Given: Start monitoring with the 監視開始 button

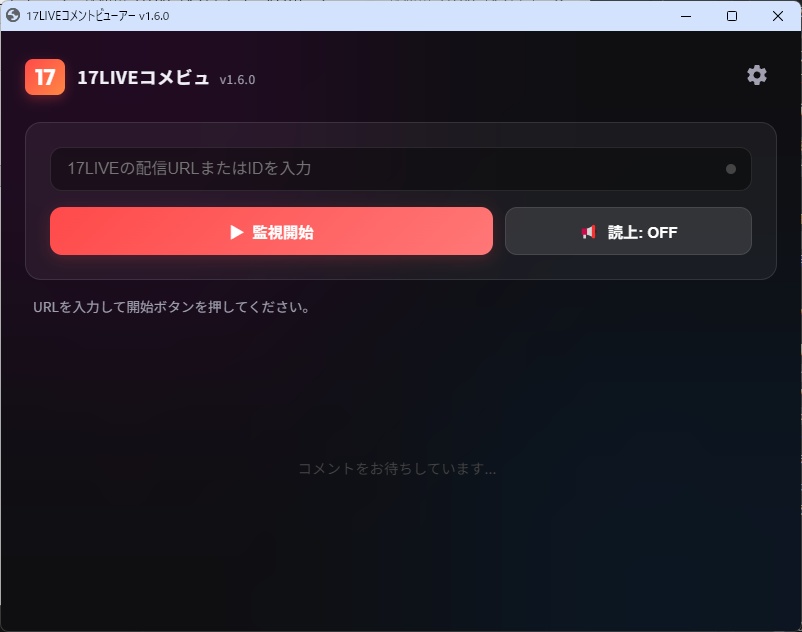Looking at the screenshot, I should [x=272, y=231].
